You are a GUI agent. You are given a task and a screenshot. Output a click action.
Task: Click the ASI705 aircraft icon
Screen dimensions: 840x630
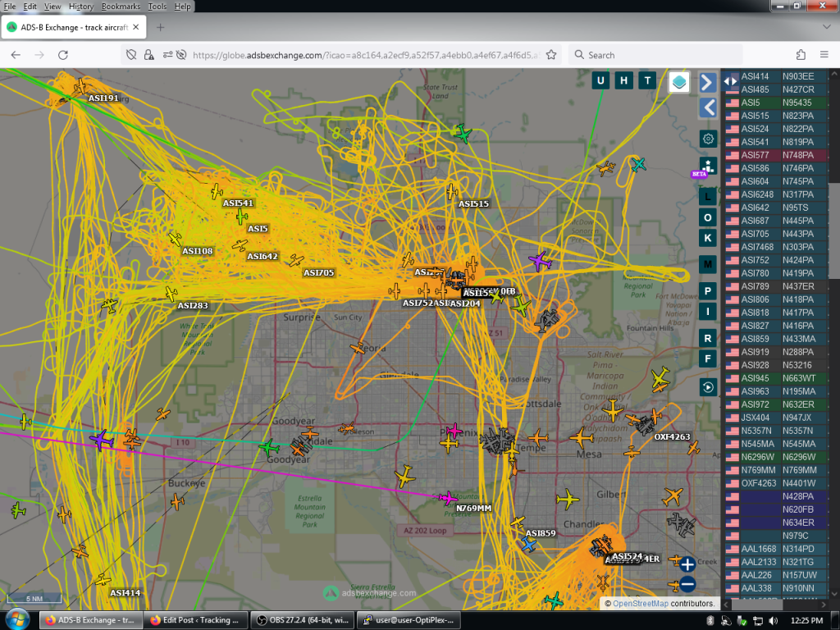tap(296, 260)
